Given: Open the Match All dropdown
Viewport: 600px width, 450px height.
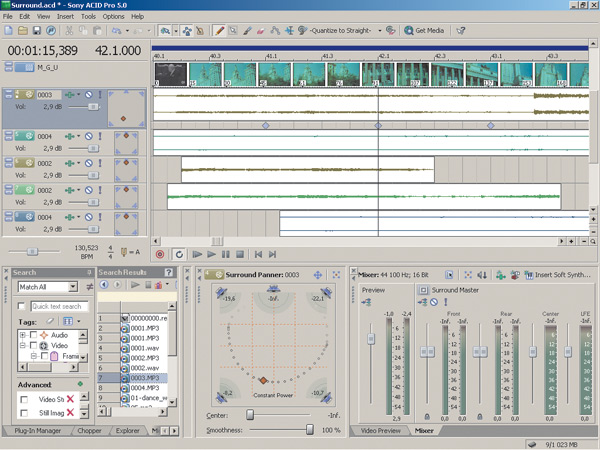Looking at the screenshot, I should pos(73,287).
